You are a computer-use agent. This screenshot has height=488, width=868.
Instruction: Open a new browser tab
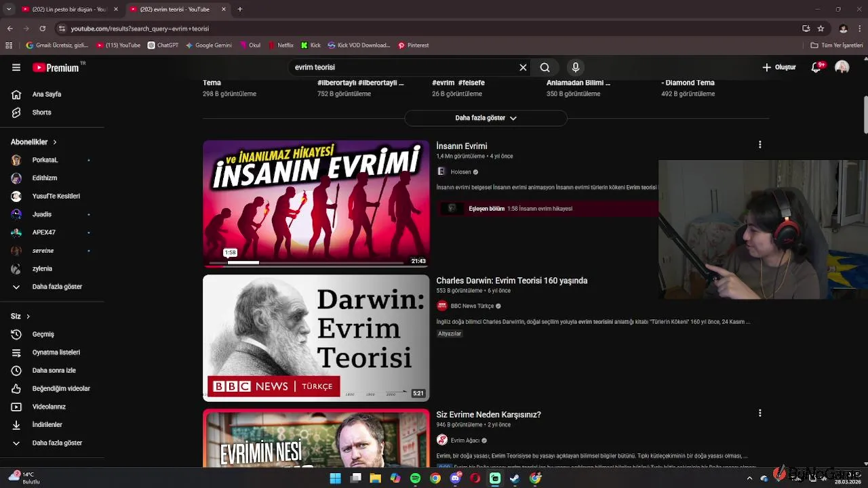click(x=240, y=9)
